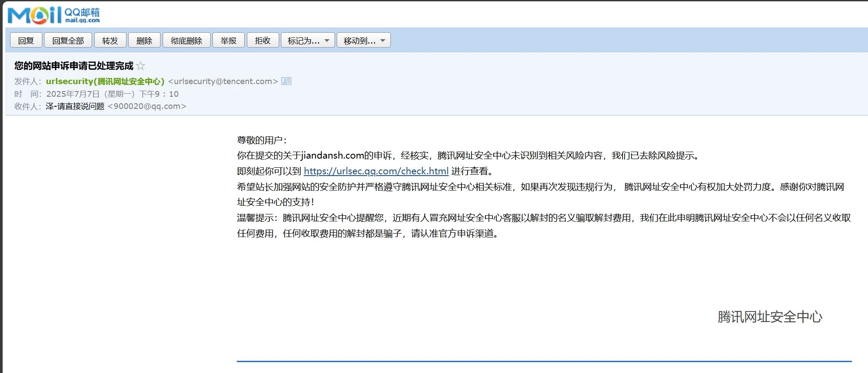This screenshot has height=373, width=868.
Task: Click sender address urlsecurity@tencent.com
Action: click(223, 81)
